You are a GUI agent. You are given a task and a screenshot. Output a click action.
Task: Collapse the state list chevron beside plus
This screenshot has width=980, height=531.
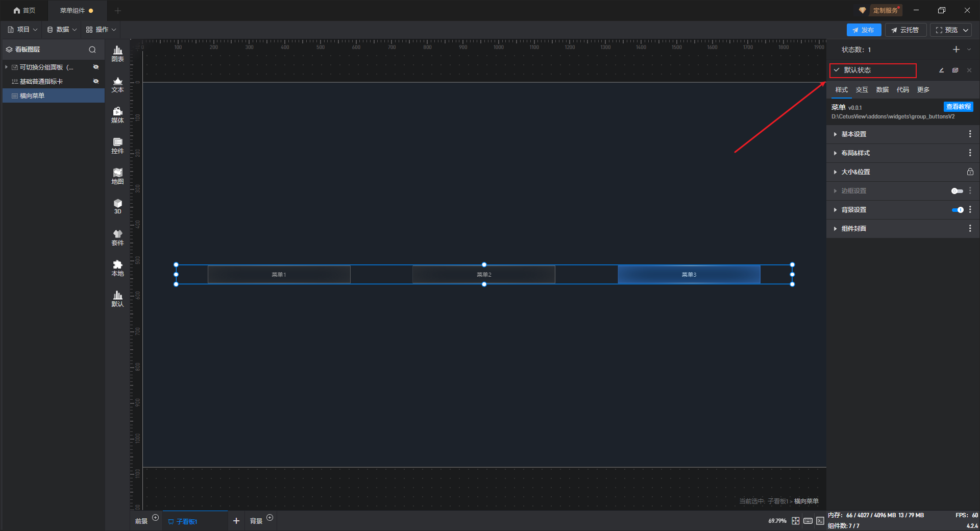tap(969, 50)
